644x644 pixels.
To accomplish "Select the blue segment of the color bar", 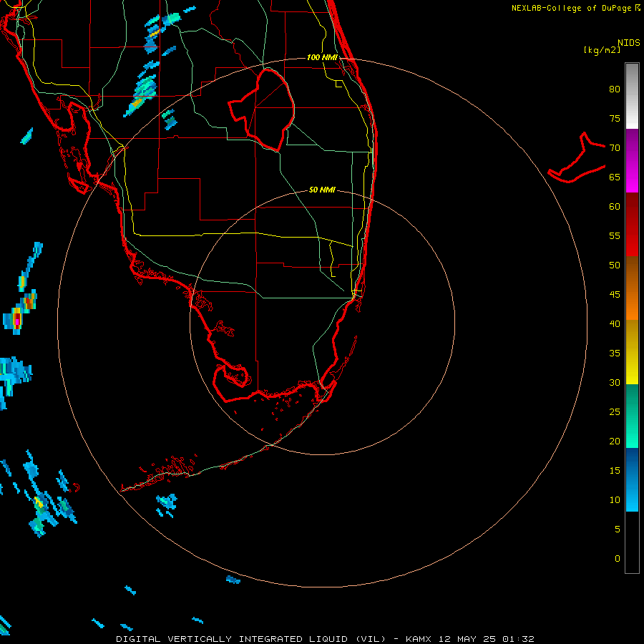I will point(632,479).
